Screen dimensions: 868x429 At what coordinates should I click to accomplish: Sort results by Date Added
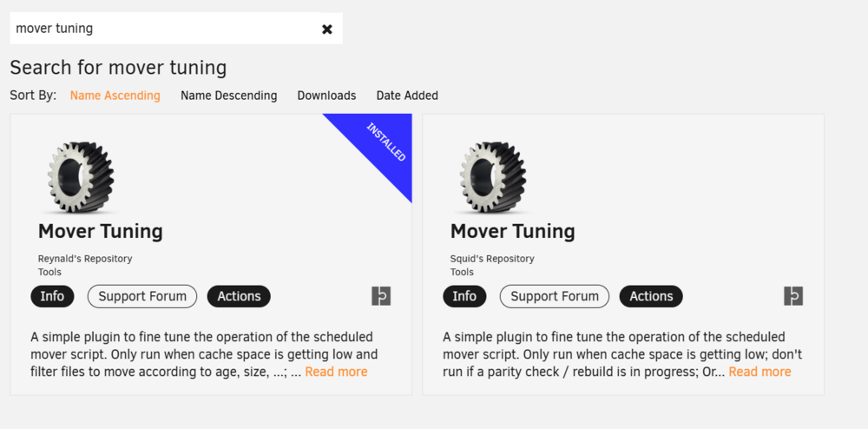(x=407, y=96)
